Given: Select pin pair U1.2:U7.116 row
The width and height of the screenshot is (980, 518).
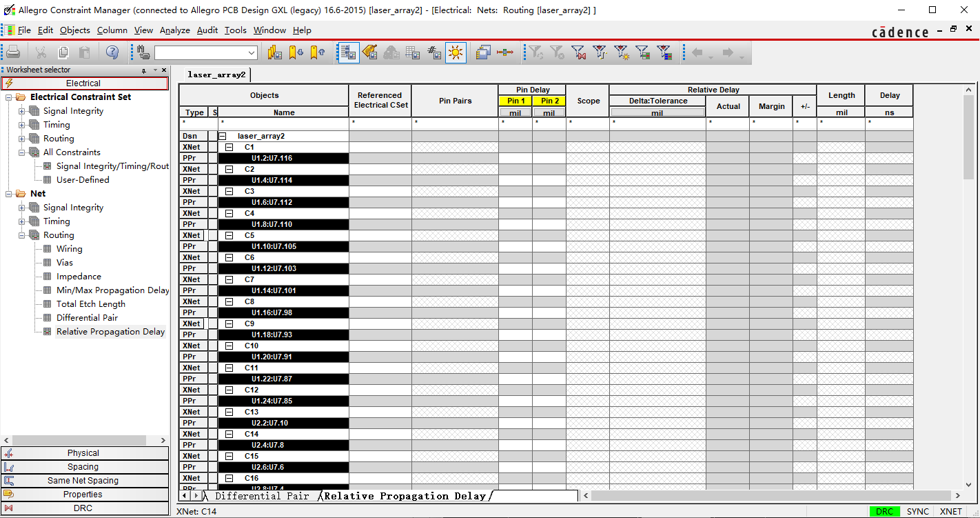Looking at the screenshot, I should pyautogui.click(x=283, y=159).
